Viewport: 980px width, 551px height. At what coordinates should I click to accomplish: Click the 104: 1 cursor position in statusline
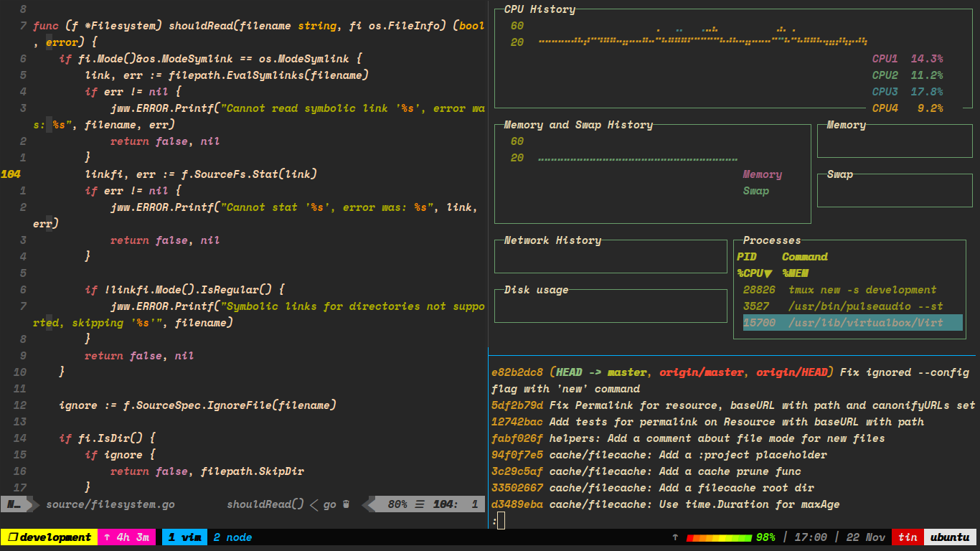point(456,504)
